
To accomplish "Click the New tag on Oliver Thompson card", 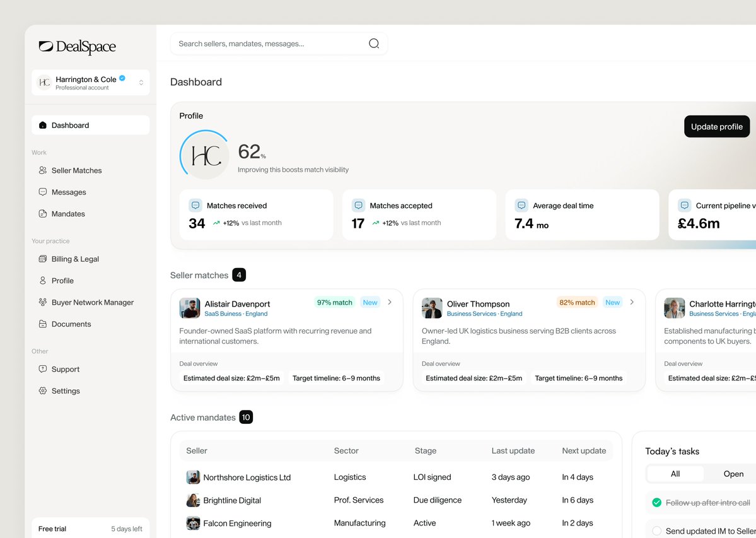I will click(612, 303).
